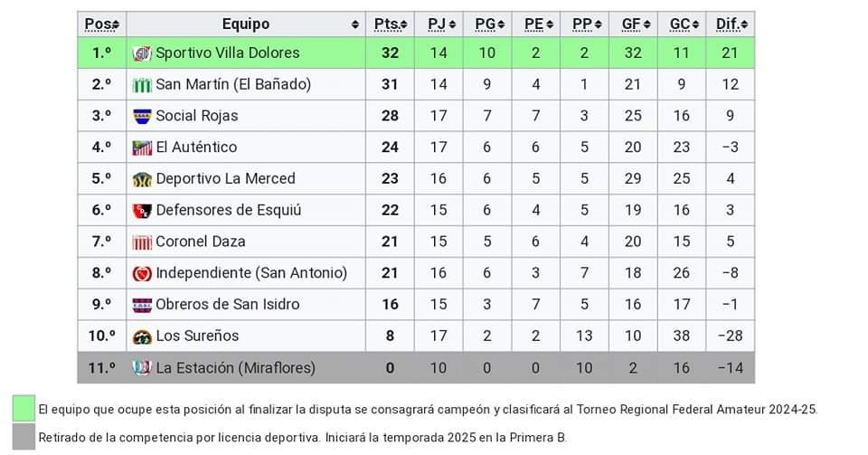Click the Deportivo La Merced crest icon
Screen dimensions: 868x455
tap(142, 179)
